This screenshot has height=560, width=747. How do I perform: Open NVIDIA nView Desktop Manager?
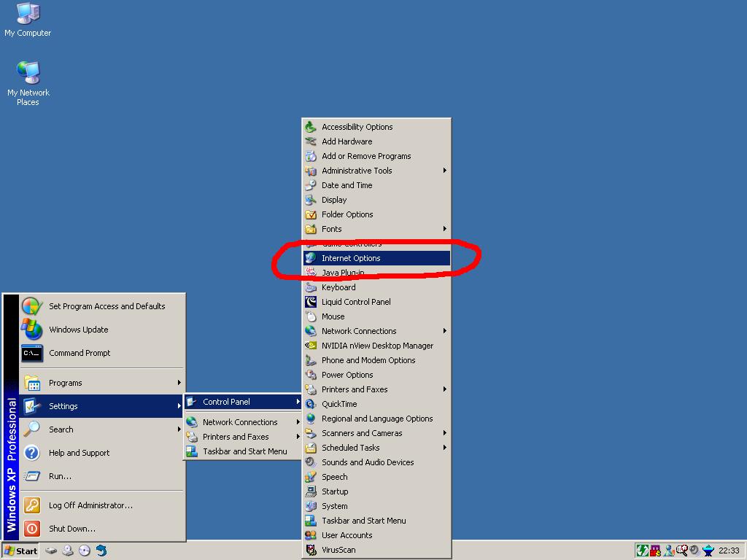[x=377, y=346]
